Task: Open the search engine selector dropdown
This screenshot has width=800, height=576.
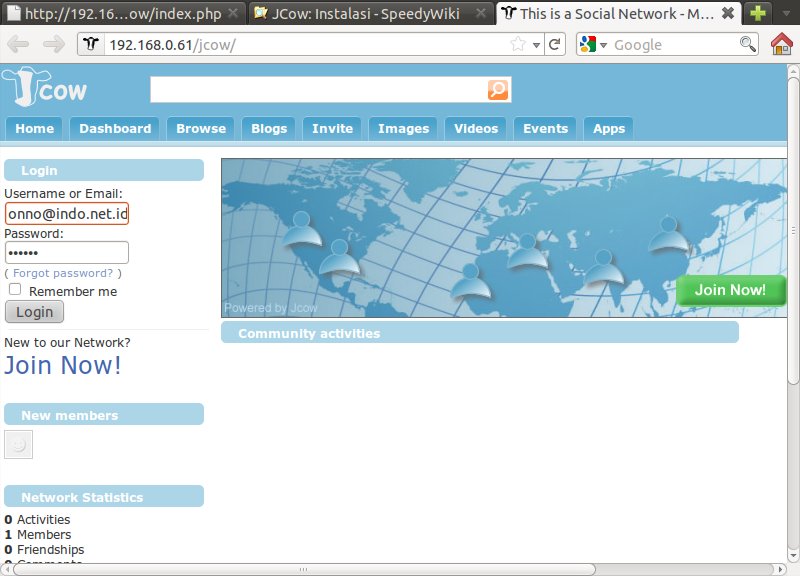Action: [x=591, y=44]
